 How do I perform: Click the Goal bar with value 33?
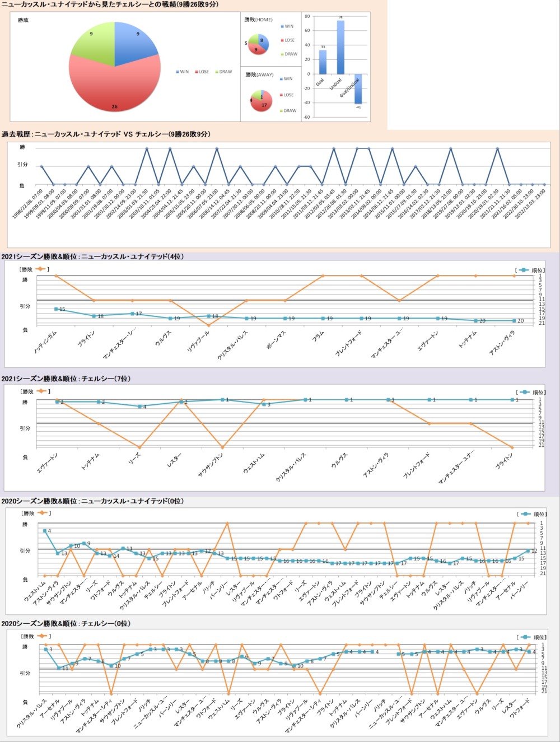[323, 62]
